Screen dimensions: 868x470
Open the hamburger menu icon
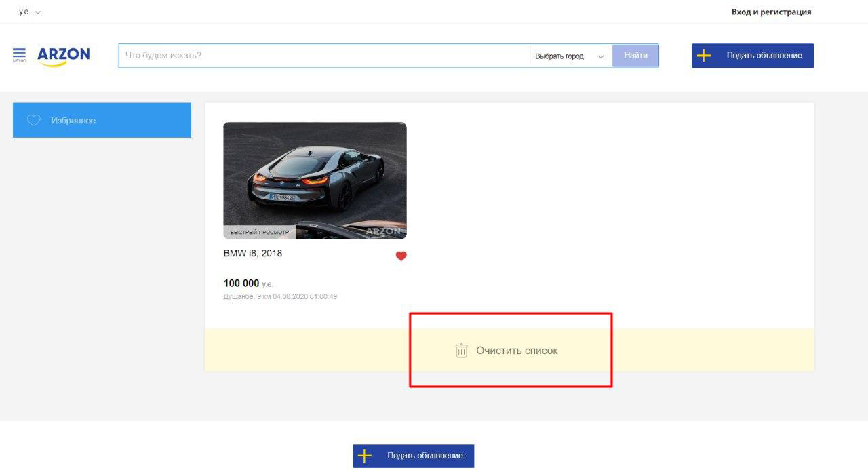tap(19, 54)
